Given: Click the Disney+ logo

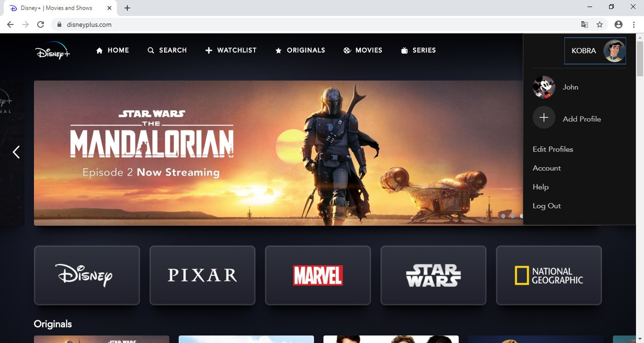Looking at the screenshot, I should point(52,51).
